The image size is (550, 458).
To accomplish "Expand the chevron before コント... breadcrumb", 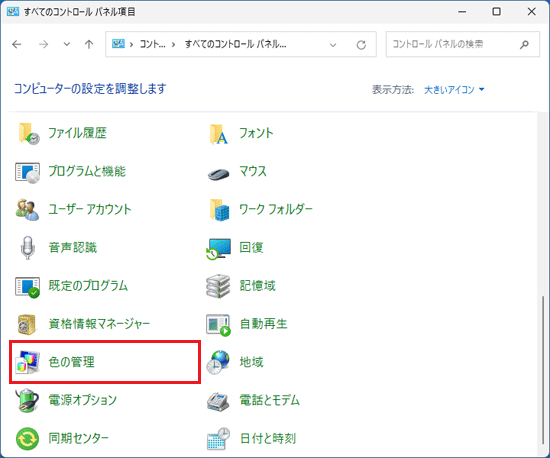I will point(131,45).
